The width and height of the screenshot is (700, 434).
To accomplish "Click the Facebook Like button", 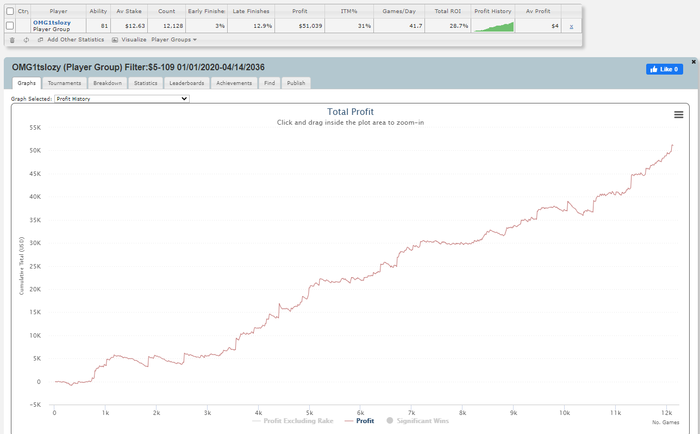I will coord(664,69).
